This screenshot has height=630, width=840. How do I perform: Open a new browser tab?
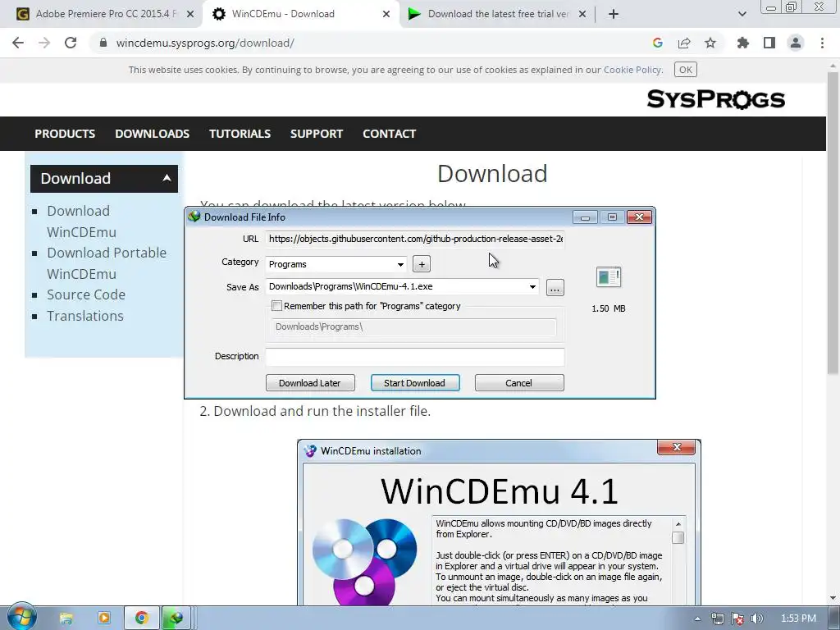click(614, 14)
